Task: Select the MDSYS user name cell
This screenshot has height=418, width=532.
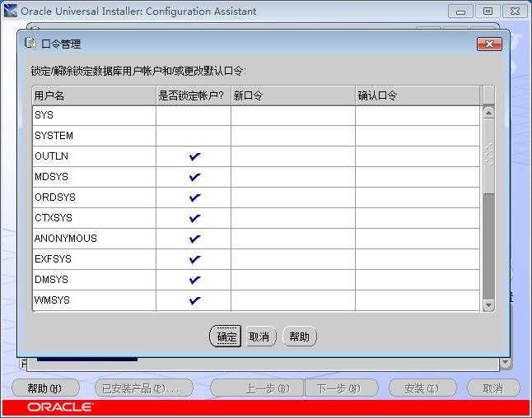Action: pyautogui.click(x=94, y=177)
